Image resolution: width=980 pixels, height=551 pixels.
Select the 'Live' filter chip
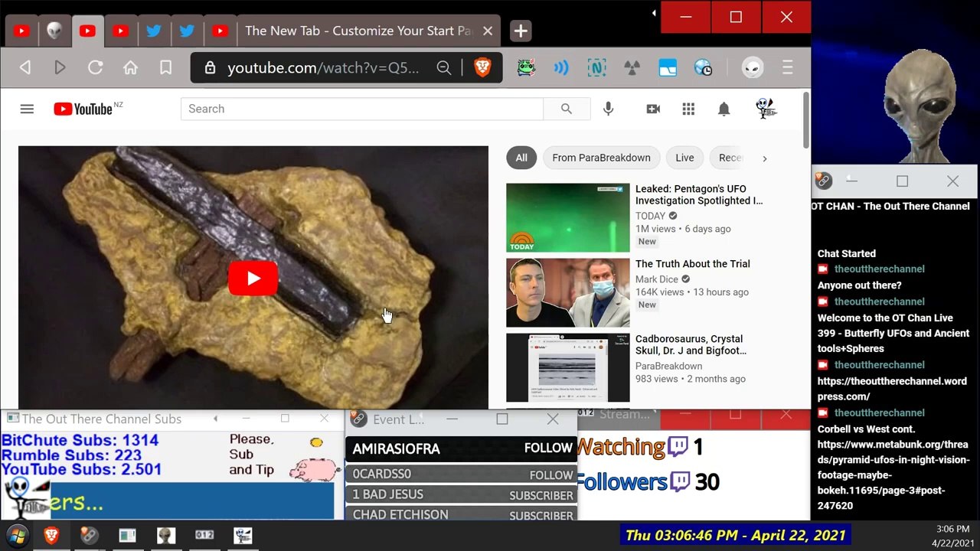684,158
